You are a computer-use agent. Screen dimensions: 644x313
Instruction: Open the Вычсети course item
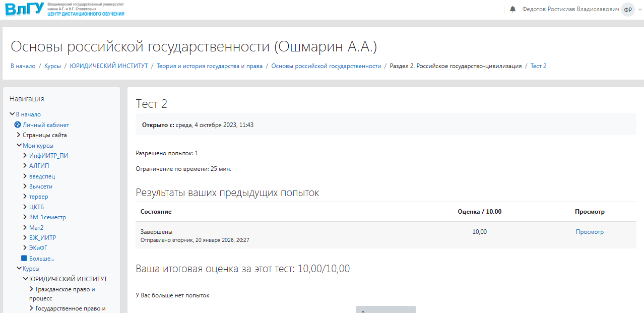coord(41,186)
